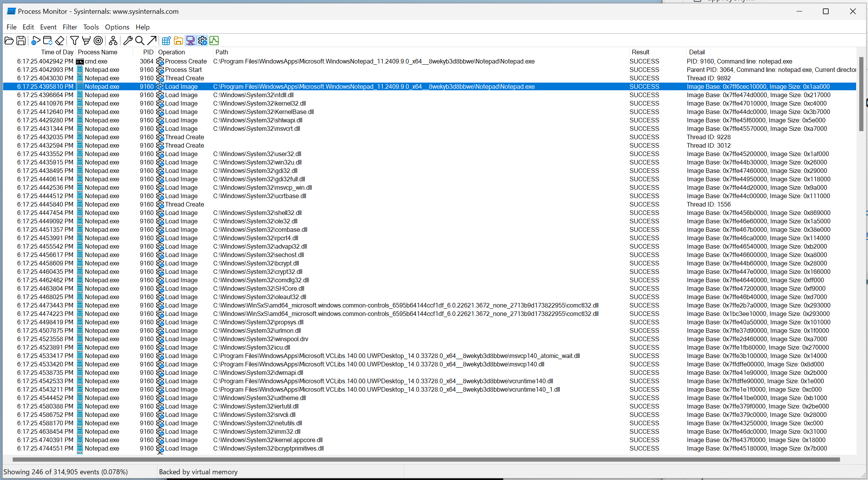Toggle Show Registry Activity grid icon
Screen dimensions: 868x480
(x=166, y=41)
